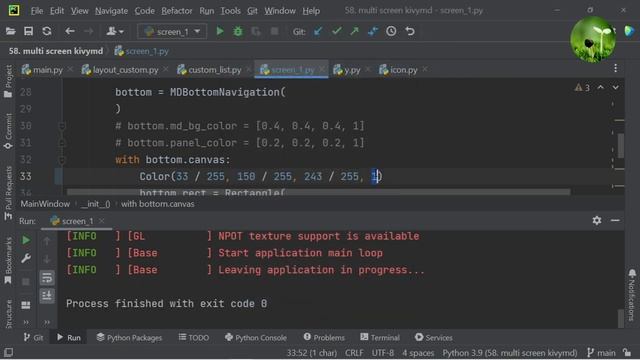Rerun screen_1 from the Run panel
The image size is (640, 360).
(26, 240)
